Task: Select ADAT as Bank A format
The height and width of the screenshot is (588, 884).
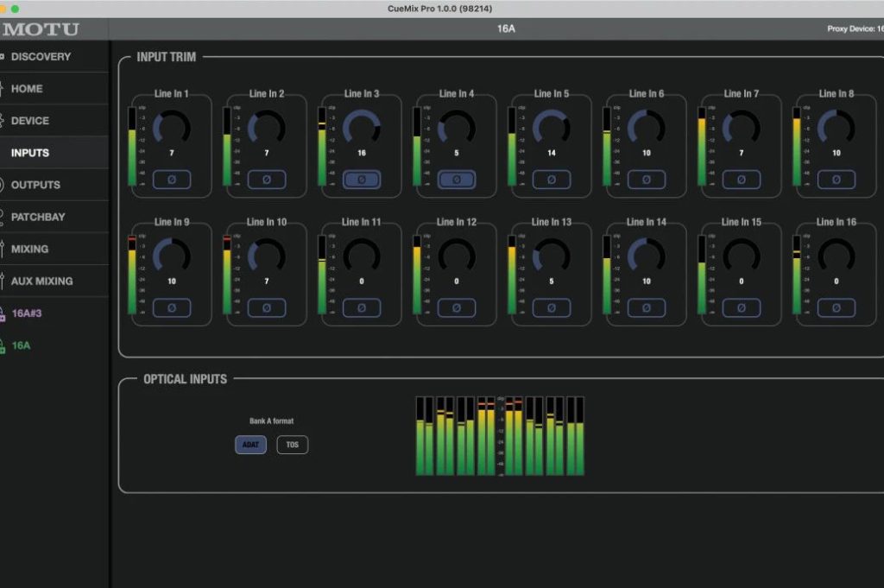Action: [x=250, y=445]
